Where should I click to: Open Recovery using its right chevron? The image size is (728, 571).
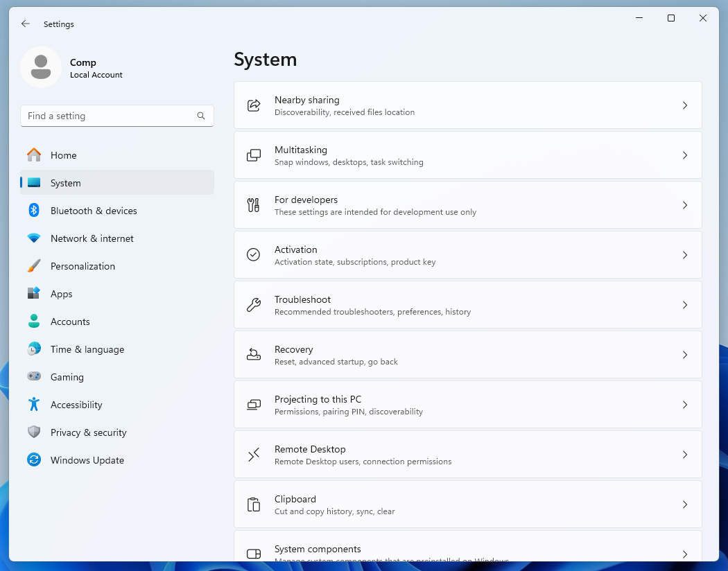click(685, 355)
